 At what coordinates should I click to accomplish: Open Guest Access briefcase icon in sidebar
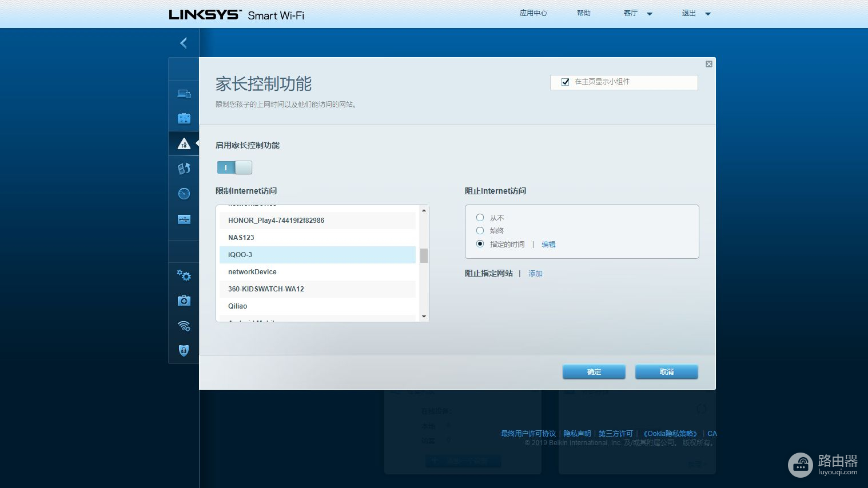tap(184, 119)
